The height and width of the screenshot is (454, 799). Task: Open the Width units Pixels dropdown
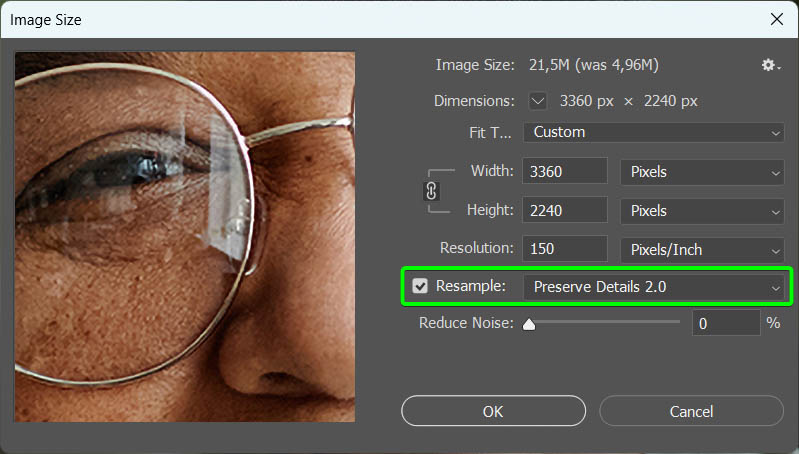702,172
